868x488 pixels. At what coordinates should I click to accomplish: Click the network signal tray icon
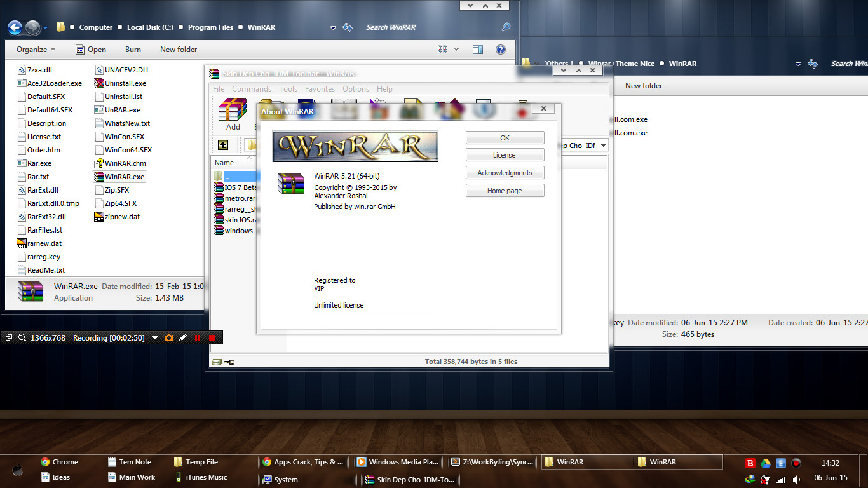[781, 480]
